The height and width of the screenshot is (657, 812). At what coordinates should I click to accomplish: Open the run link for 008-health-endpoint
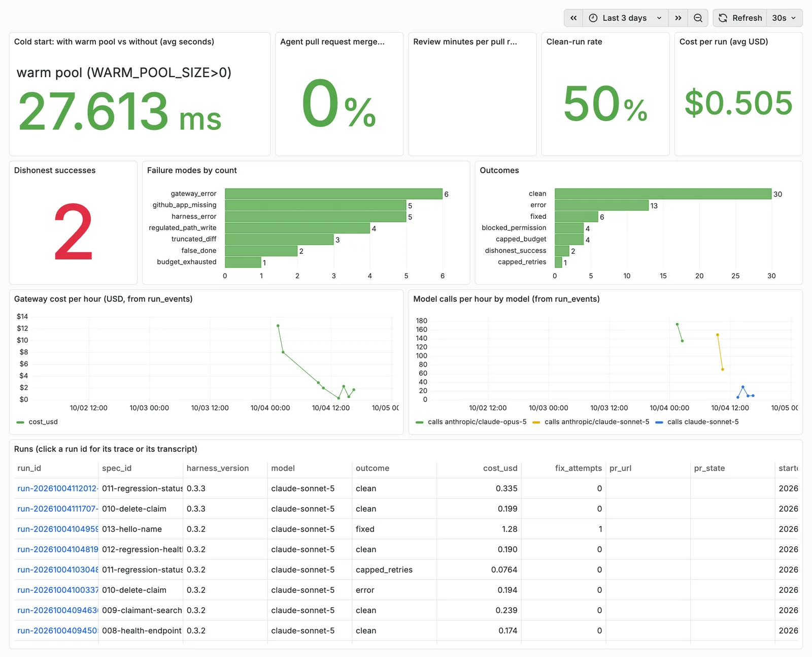[57, 631]
